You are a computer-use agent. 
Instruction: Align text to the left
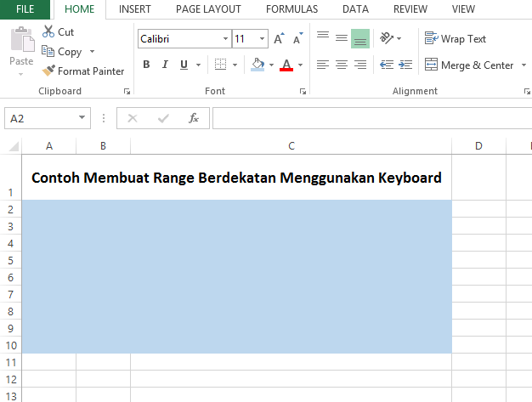[323, 65]
